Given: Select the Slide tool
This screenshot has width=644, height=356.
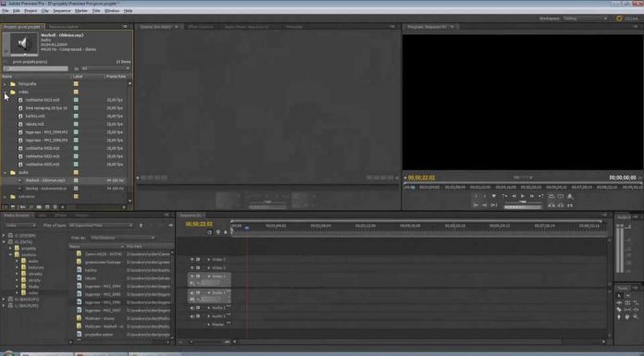Looking at the screenshot, I should pyautogui.click(x=636, y=310).
